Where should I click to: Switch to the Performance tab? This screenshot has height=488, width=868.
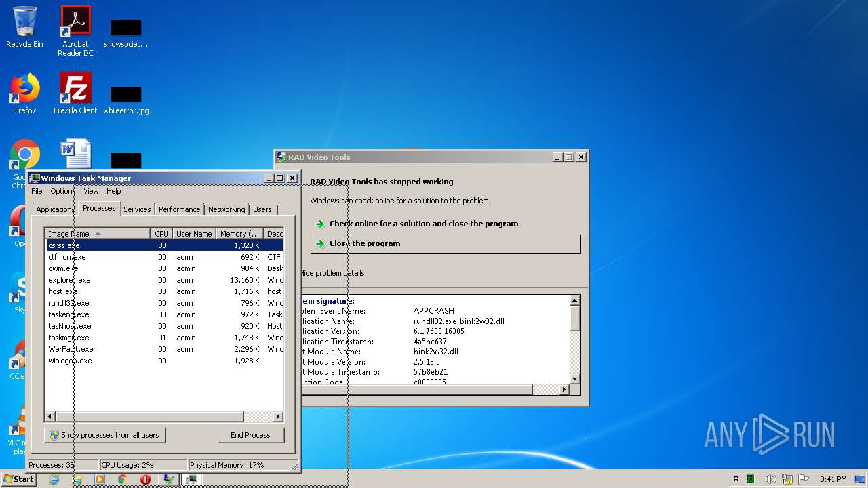point(179,209)
